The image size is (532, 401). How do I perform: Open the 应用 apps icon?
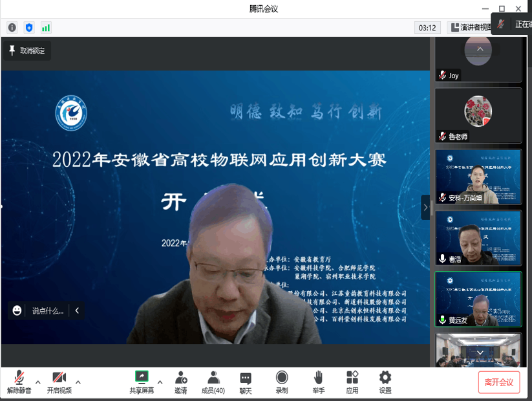pyautogui.click(x=352, y=382)
